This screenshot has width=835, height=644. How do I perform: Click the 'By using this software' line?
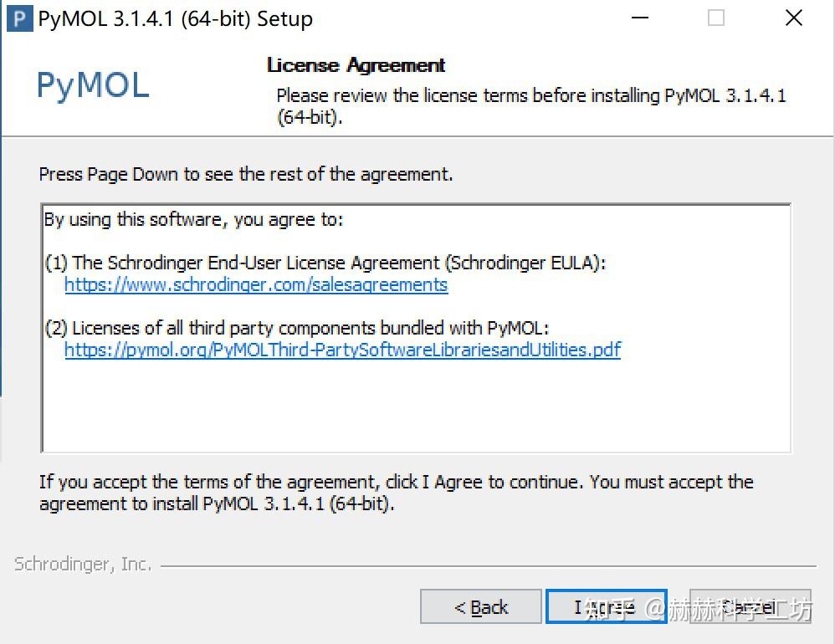click(194, 220)
